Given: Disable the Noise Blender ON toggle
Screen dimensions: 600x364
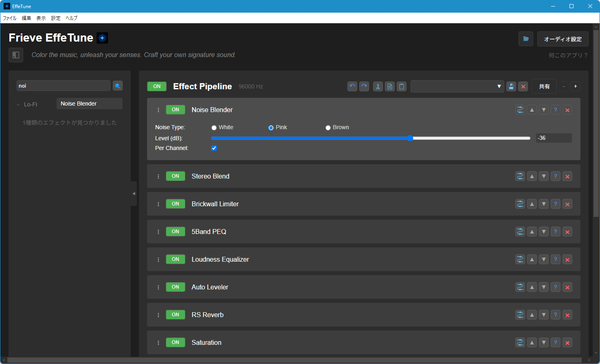Looking at the screenshot, I should tap(175, 110).
